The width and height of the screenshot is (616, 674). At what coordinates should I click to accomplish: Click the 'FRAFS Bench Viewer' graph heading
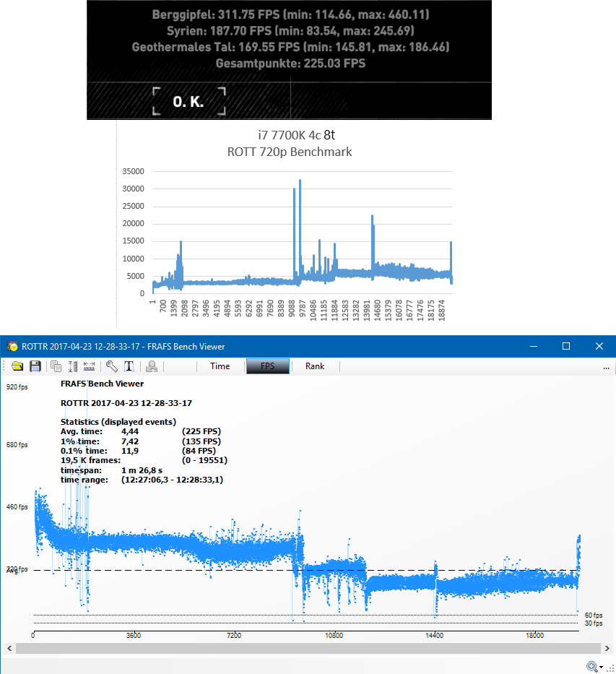pos(103,384)
